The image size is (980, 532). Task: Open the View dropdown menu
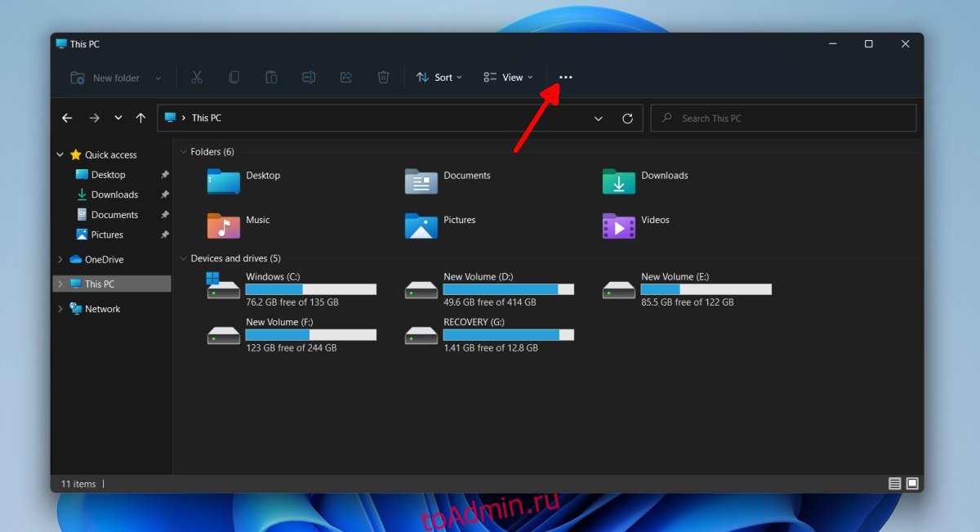pyautogui.click(x=507, y=78)
